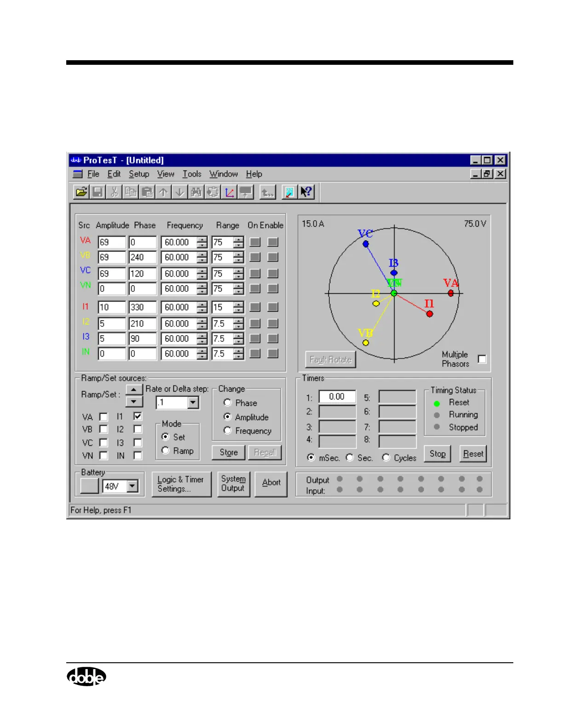Image resolution: width=563 pixels, height=728 pixels.
Task: Check the VA ramp source checkbox
Action: pos(103,417)
